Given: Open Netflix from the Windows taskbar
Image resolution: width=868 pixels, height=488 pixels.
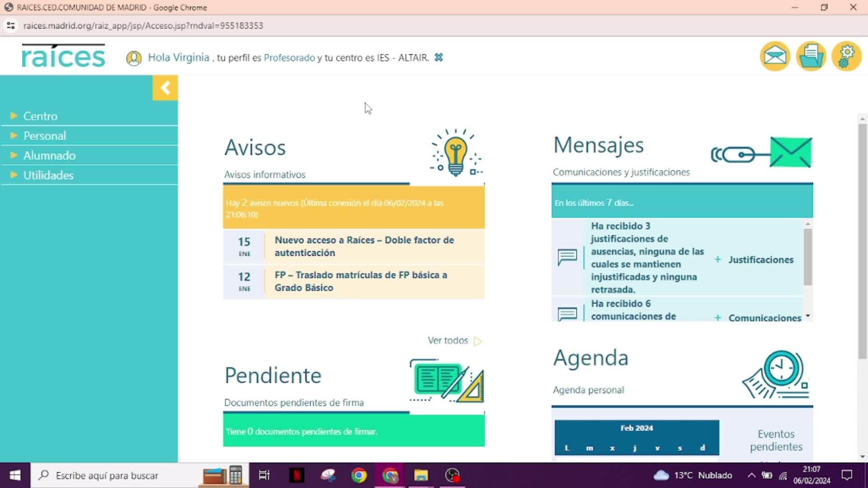Looking at the screenshot, I should [x=297, y=475].
